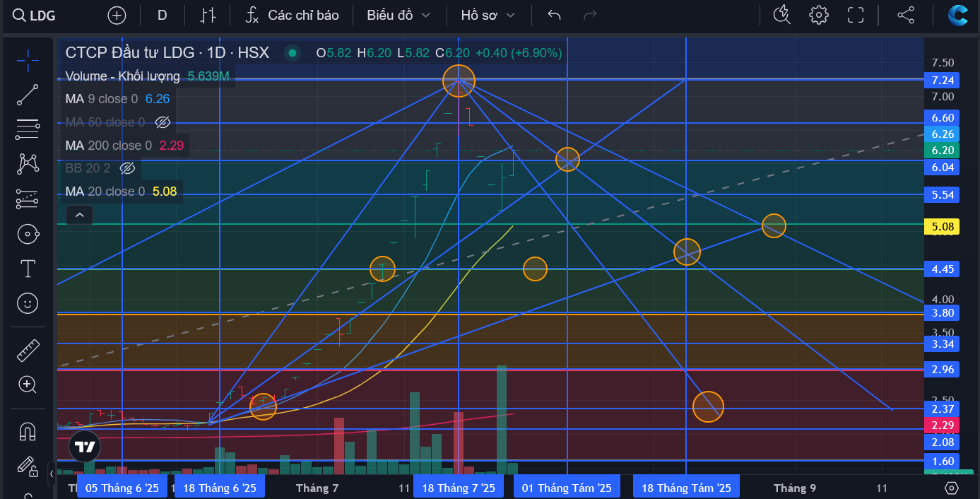The width and height of the screenshot is (980, 499).
Task: Select the zoom in tool
Action: click(x=28, y=384)
